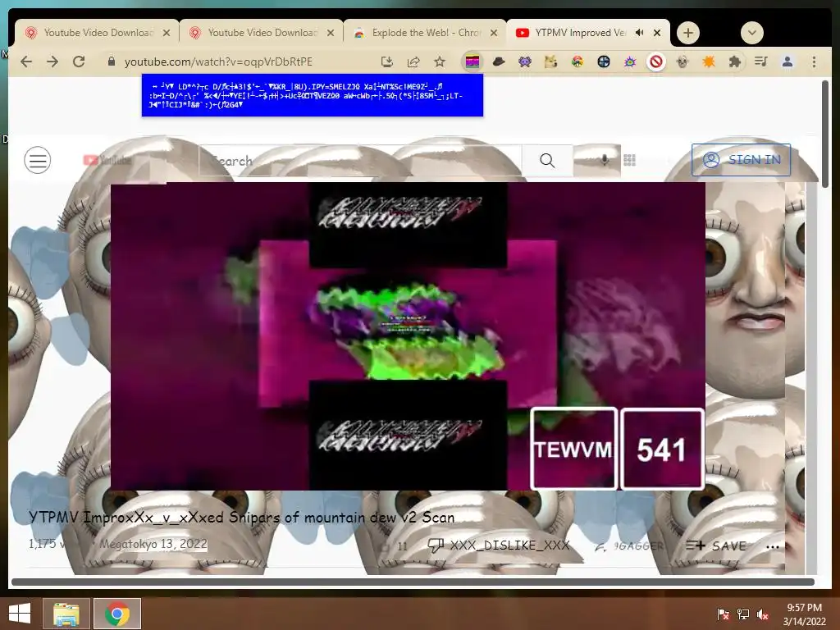Screen dimensions: 840x630
Task: Open the dark blue globe extension
Action: [x=604, y=62]
